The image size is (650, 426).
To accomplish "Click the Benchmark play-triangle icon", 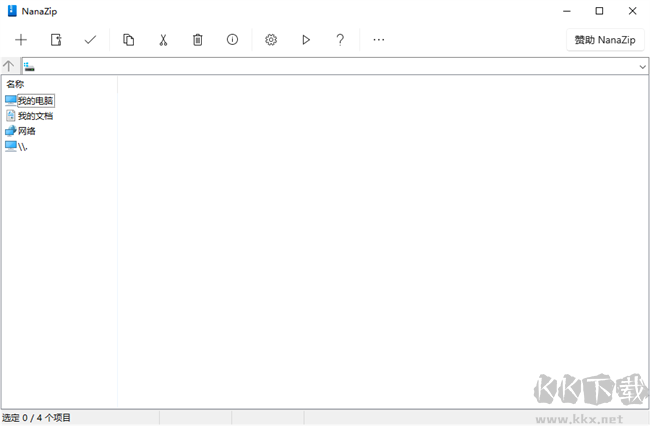I will [x=306, y=40].
